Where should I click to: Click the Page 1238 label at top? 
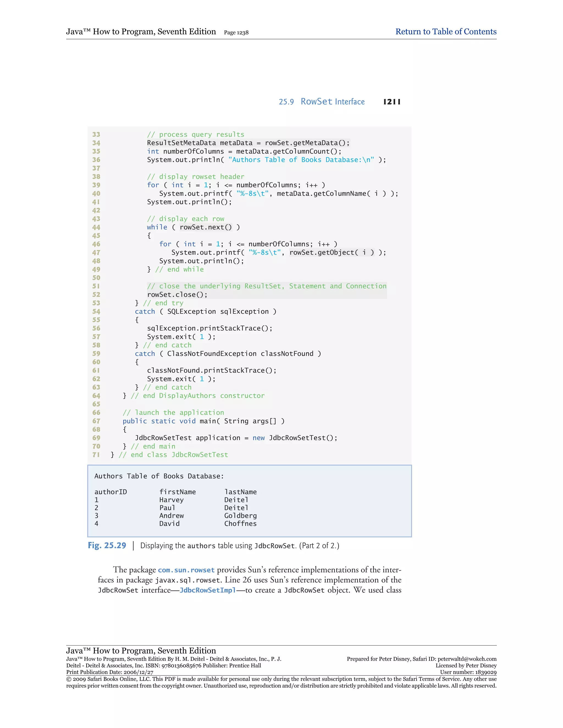(x=236, y=33)
